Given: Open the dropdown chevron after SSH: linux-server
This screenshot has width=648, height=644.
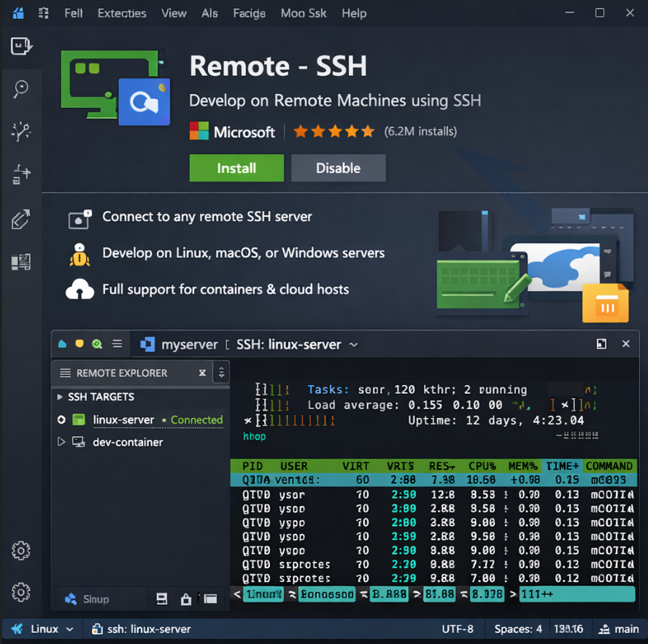Looking at the screenshot, I should point(354,344).
